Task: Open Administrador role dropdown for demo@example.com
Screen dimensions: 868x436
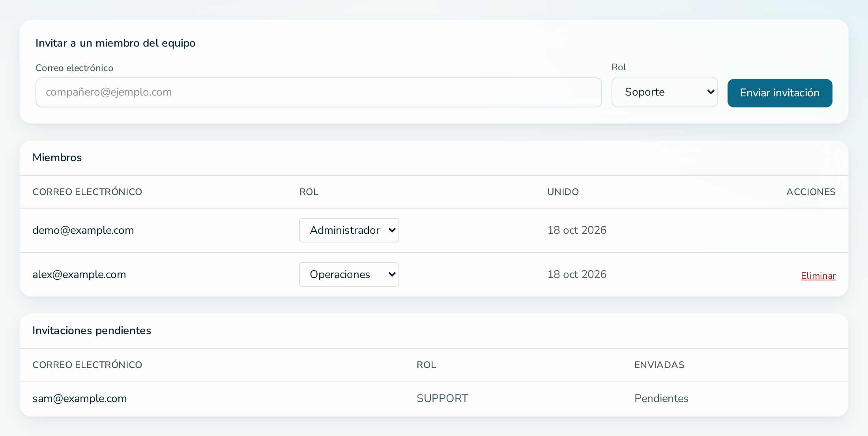Action: click(x=349, y=230)
